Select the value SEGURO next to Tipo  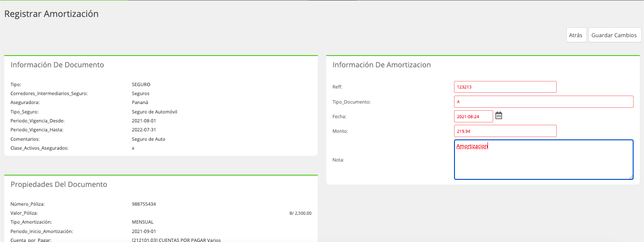[x=141, y=84]
